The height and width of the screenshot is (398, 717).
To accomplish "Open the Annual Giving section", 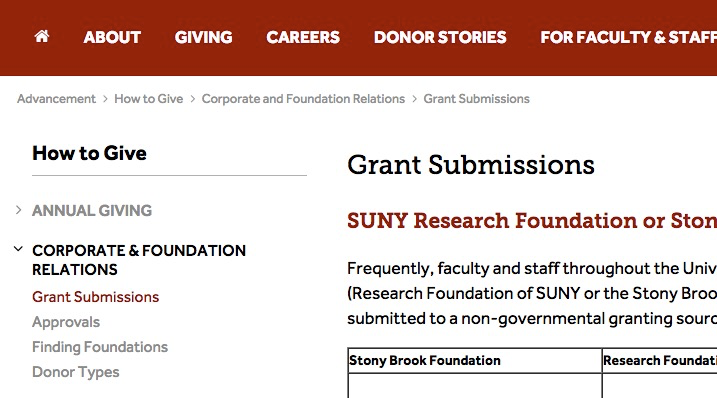I will (92, 210).
